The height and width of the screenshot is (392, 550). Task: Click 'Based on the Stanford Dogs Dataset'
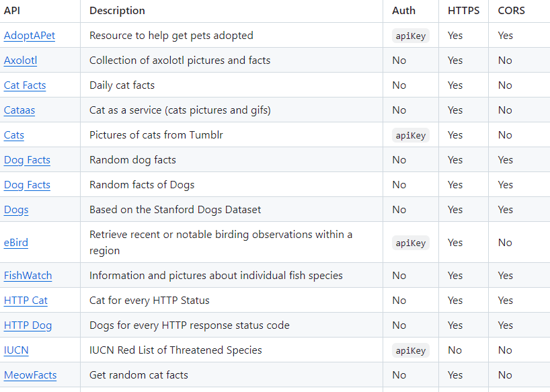point(175,210)
